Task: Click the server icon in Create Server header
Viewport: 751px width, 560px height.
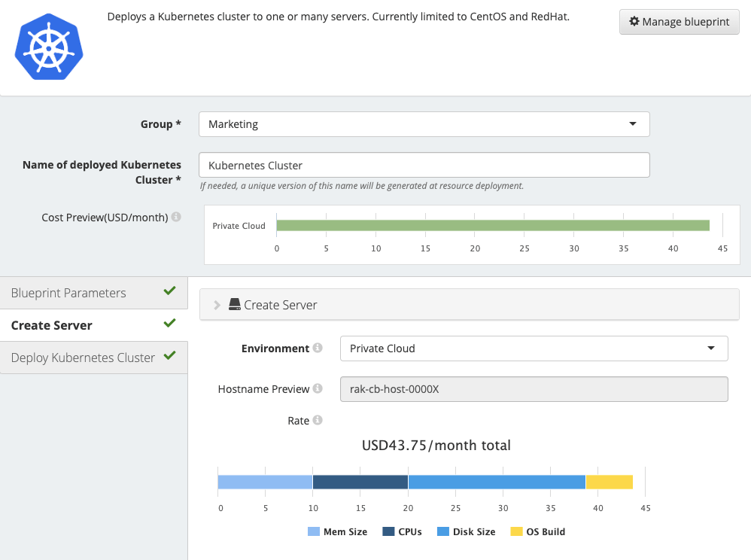Action: (236, 304)
